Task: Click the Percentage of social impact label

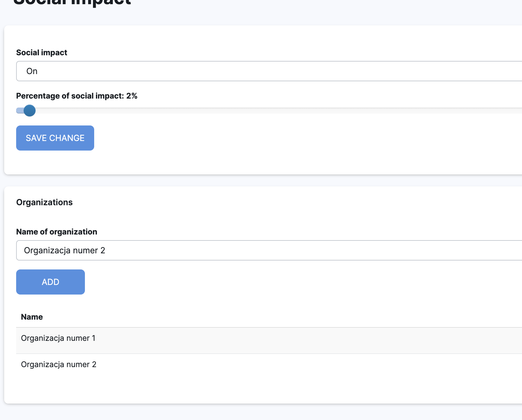Action: tap(70, 96)
